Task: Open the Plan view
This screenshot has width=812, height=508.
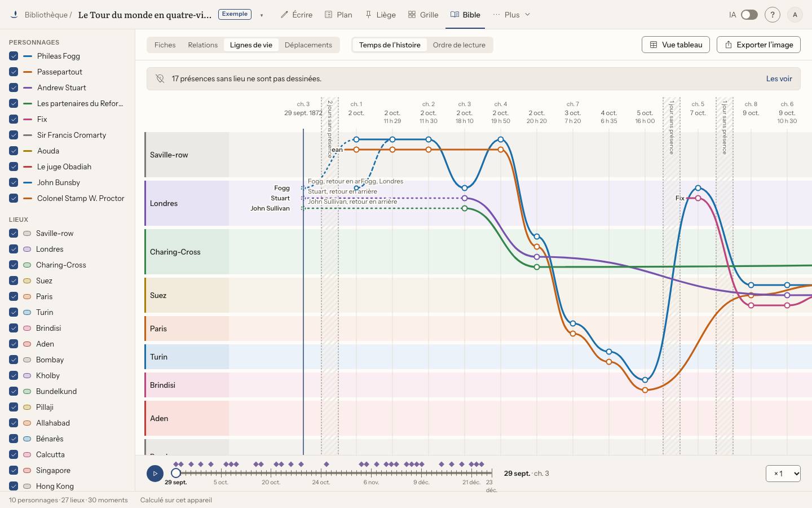Action: point(338,15)
